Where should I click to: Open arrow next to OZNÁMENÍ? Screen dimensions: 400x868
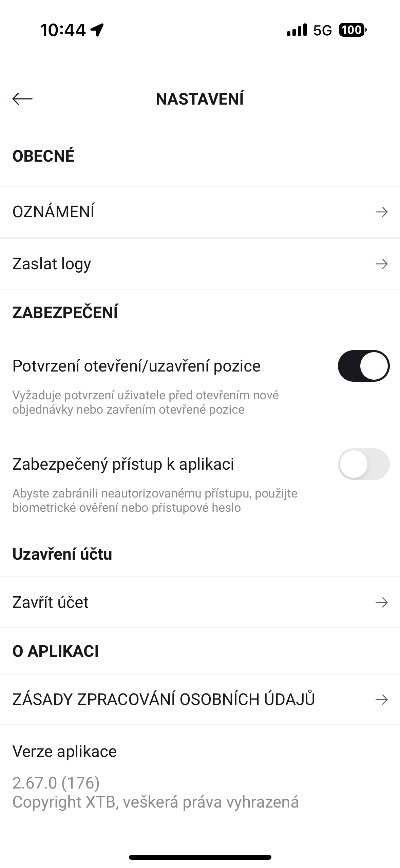click(381, 212)
